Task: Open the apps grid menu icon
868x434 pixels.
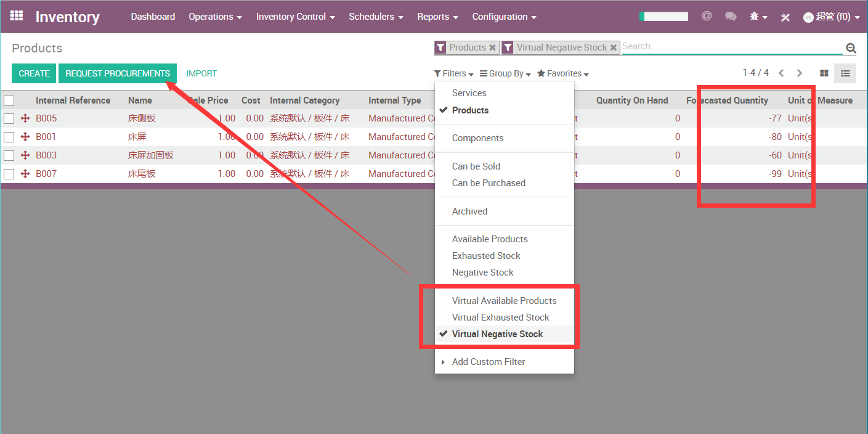Action: [17, 16]
